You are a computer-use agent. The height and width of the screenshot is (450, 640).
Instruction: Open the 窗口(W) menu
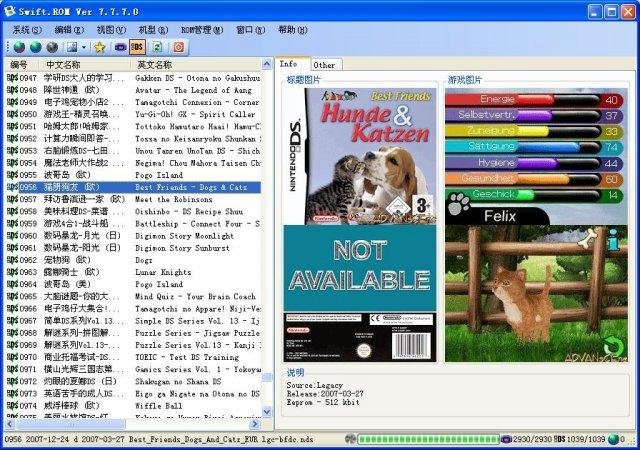tap(251, 30)
